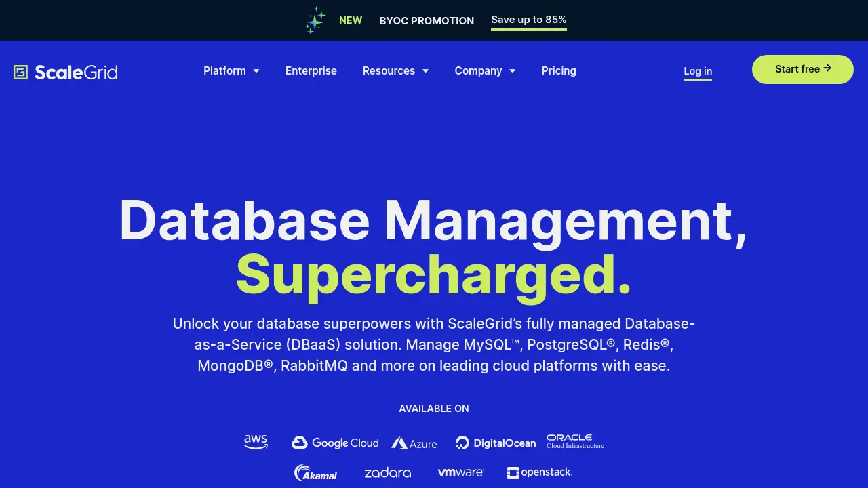The height and width of the screenshot is (488, 868).
Task: Click the ScaleGrid logo
Action: tap(66, 72)
